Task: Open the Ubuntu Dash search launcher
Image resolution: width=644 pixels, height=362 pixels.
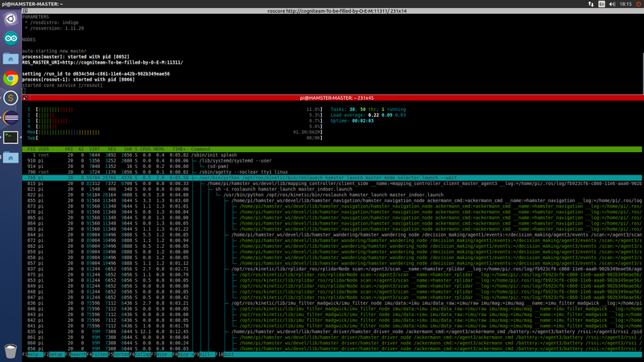Action: tap(10, 19)
